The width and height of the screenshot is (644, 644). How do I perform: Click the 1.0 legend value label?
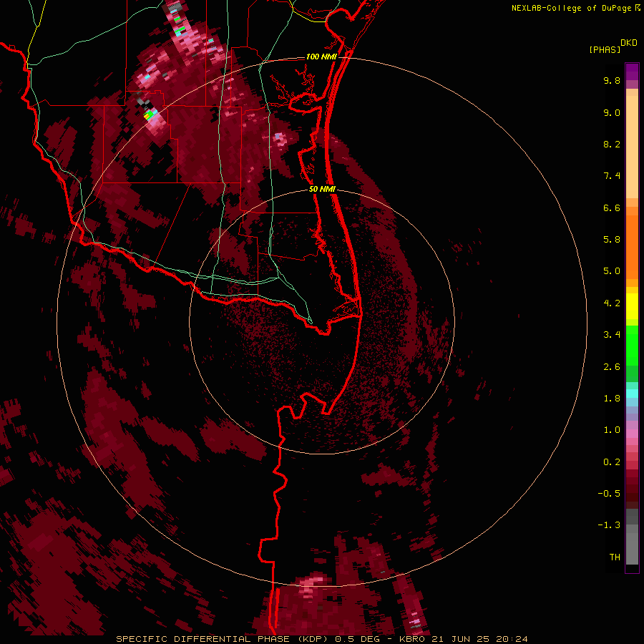pyautogui.click(x=612, y=430)
